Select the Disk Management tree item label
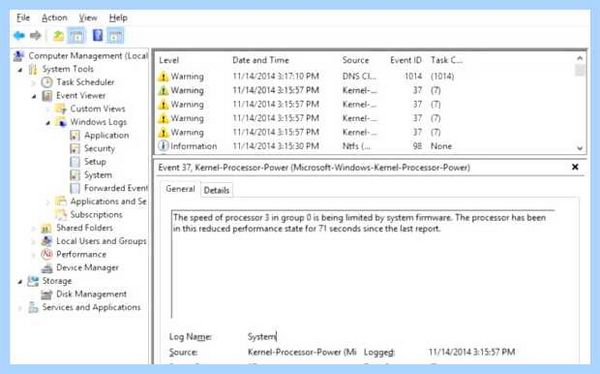Image resolution: width=600 pixels, height=374 pixels. (x=91, y=294)
